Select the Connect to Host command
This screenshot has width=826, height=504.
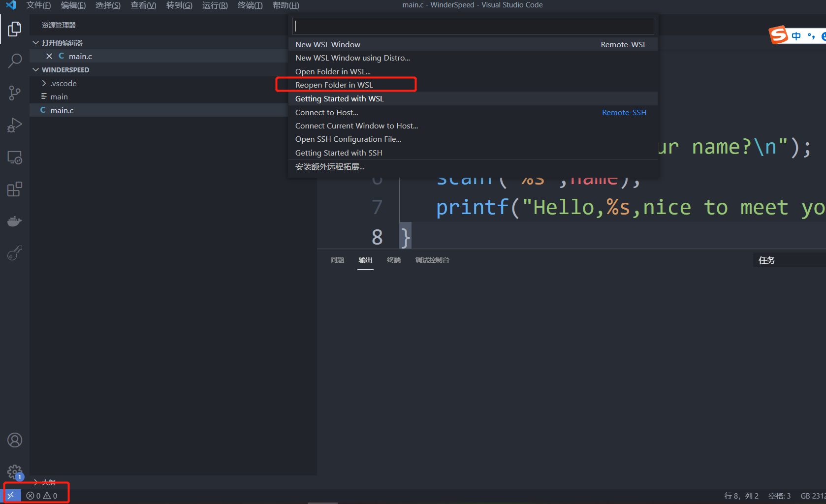[x=326, y=112]
